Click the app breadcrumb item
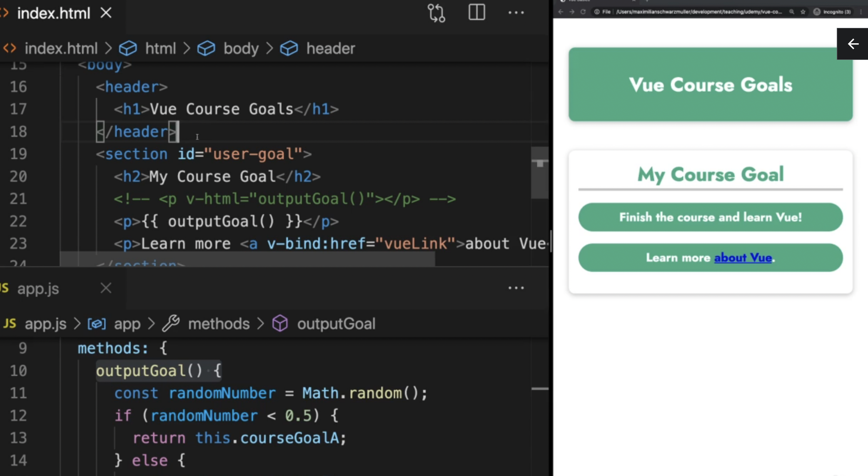This screenshot has height=476, width=868. 127,324
